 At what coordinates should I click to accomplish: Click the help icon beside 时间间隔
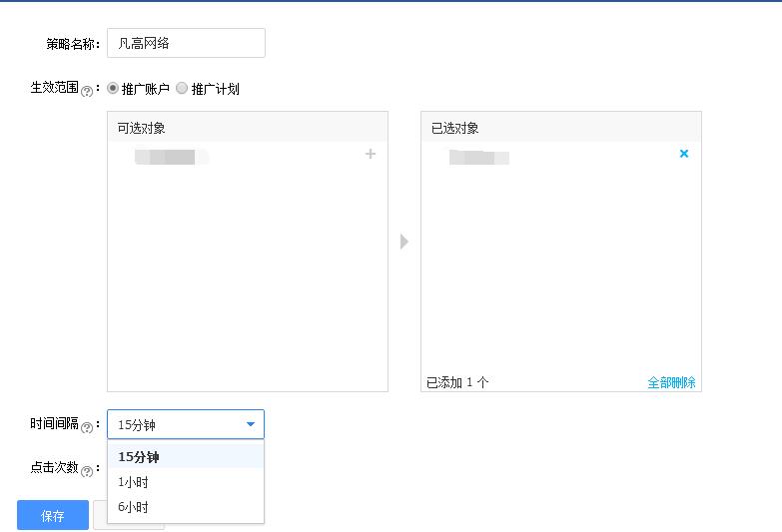click(87, 427)
